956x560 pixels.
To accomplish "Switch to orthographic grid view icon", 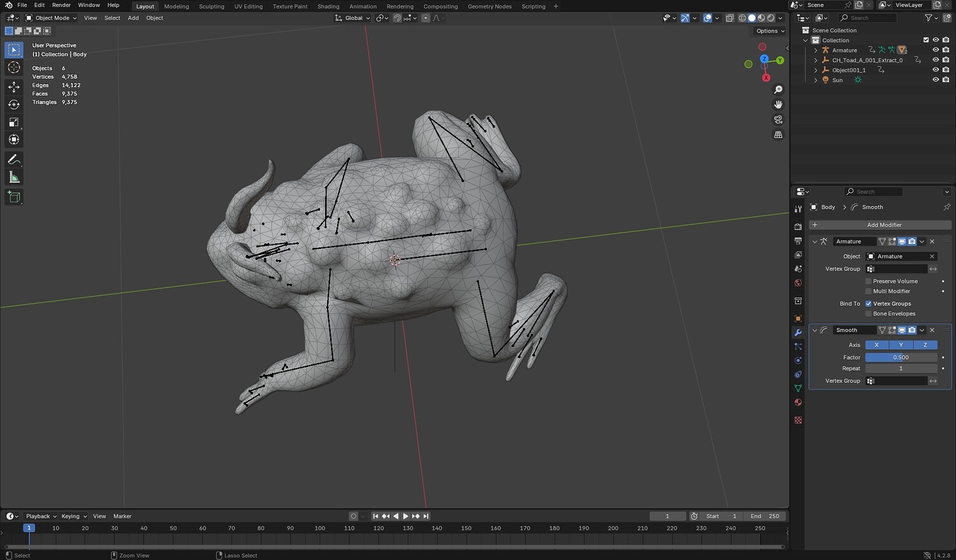I will tap(778, 135).
